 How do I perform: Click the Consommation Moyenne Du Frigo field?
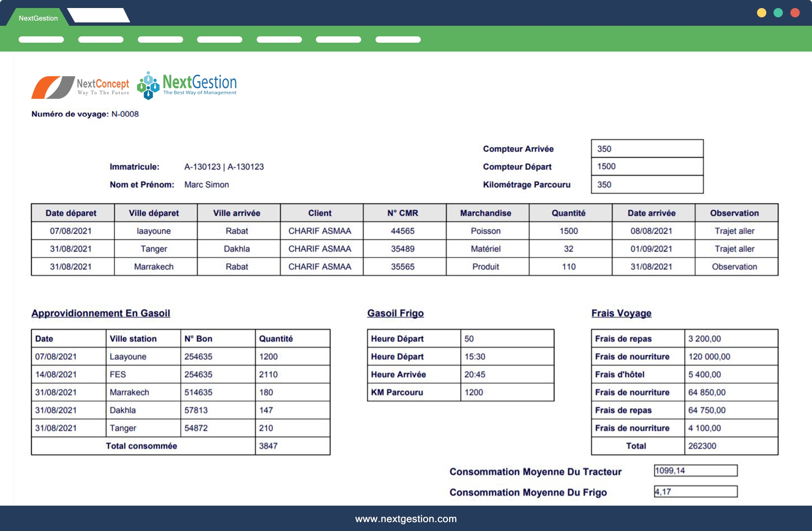[695, 491]
